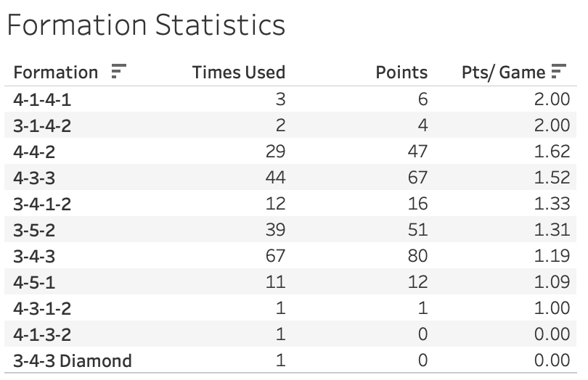Click the 4-3-1-2 formation label
The width and height of the screenshot is (588, 380).
click(43, 308)
